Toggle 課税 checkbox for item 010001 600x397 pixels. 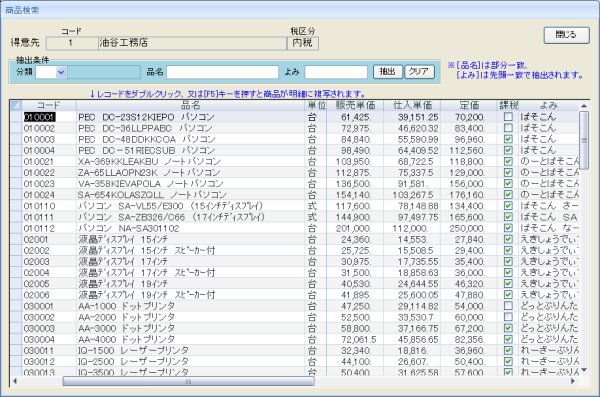[508, 116]
